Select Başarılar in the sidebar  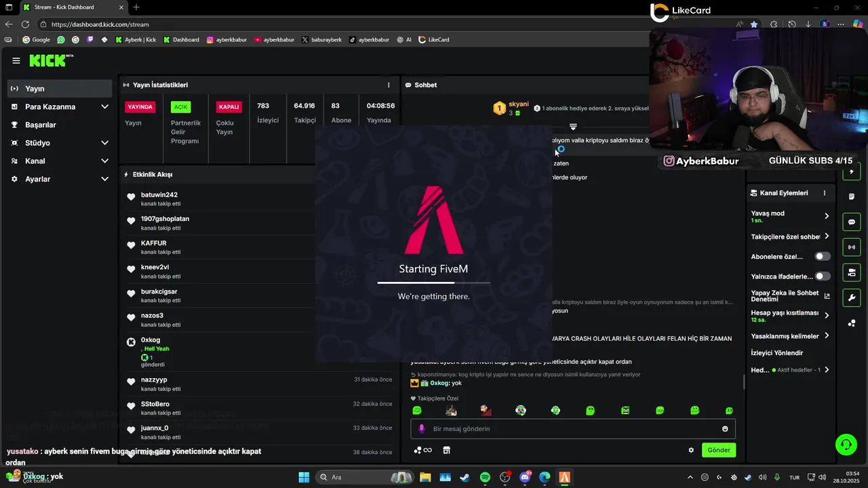(60, 125)
